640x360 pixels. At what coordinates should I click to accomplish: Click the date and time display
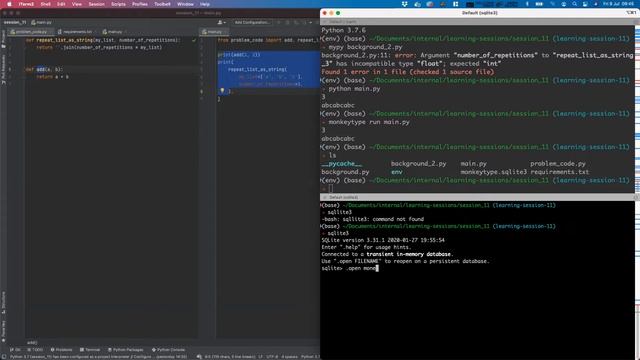coord(618,4)
